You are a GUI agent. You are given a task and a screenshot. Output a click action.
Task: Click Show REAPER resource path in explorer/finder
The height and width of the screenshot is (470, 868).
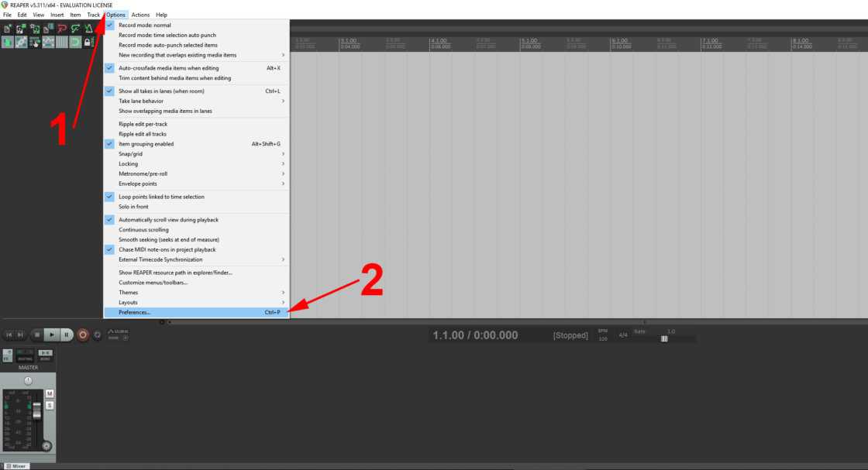(x=196, y=273)
